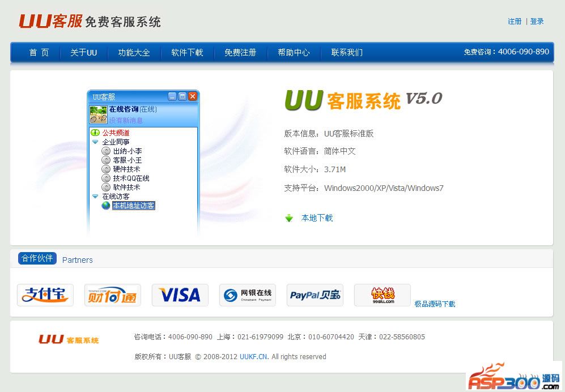The image size is (565, 392).
Task: Collapse the 在线访客 group arrow
Action: (x=95, y=197)
